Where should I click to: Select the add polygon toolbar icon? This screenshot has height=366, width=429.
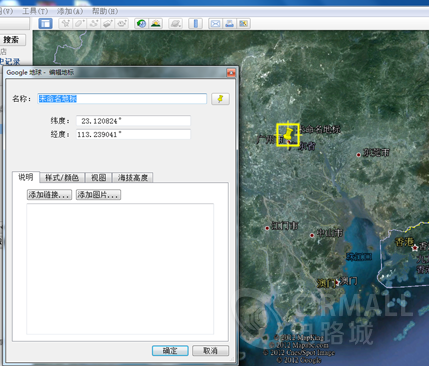[80, 24]
